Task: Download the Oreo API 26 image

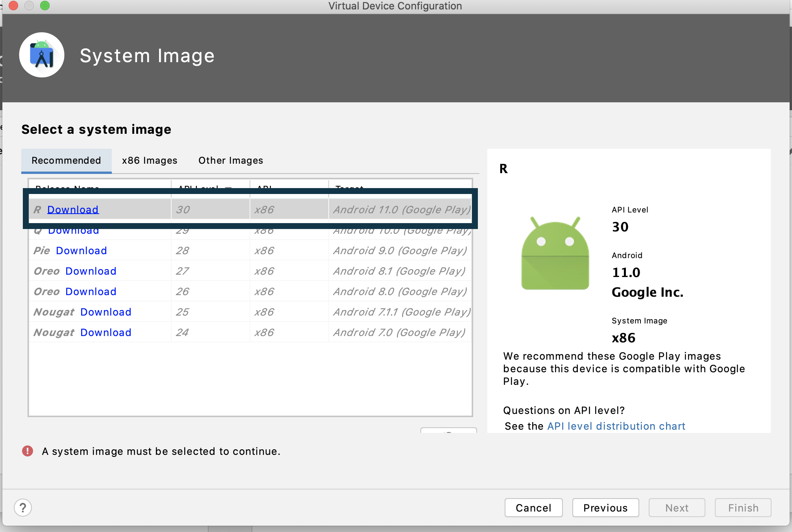Action: coord(91,292)
